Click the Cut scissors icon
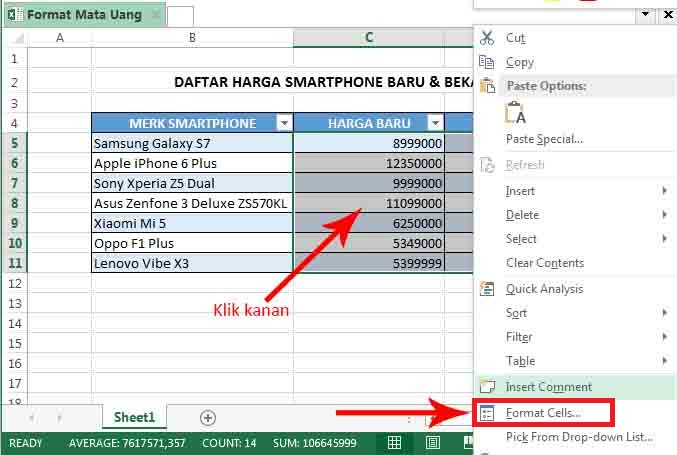This screenshot has width=677, height=455. (x=487, y=38)
